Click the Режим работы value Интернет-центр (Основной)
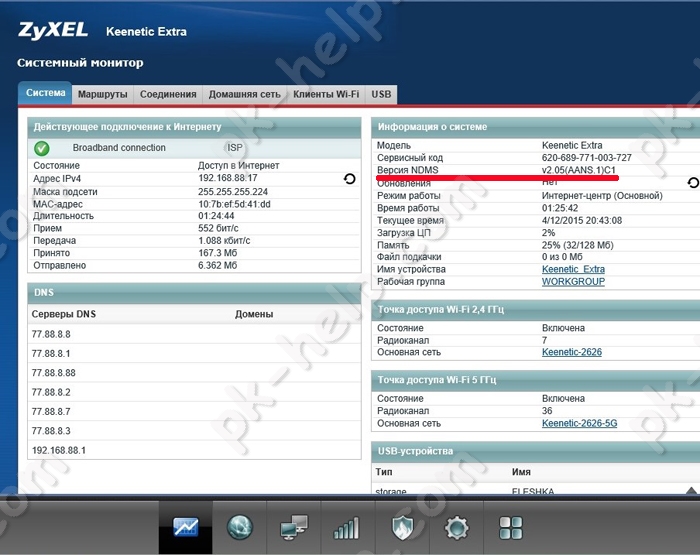The height and width of the screenshot is (555, 700). point(602,196)
